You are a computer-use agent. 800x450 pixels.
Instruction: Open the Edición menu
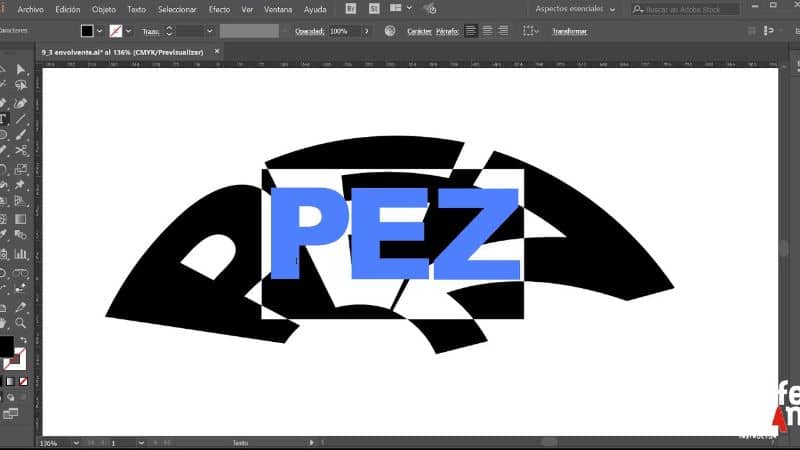coord(67,9)
